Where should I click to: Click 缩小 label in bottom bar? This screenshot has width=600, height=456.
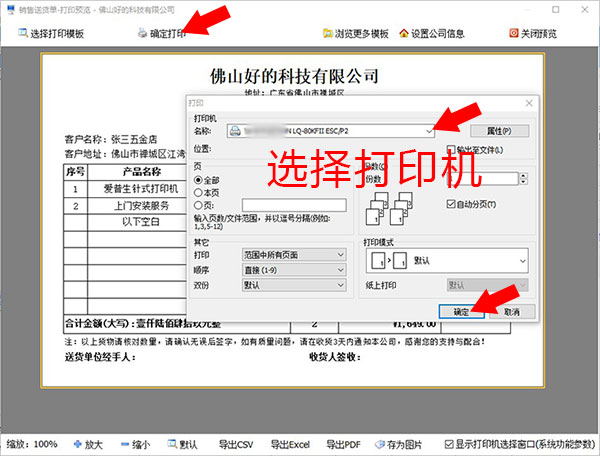(141, 445)
